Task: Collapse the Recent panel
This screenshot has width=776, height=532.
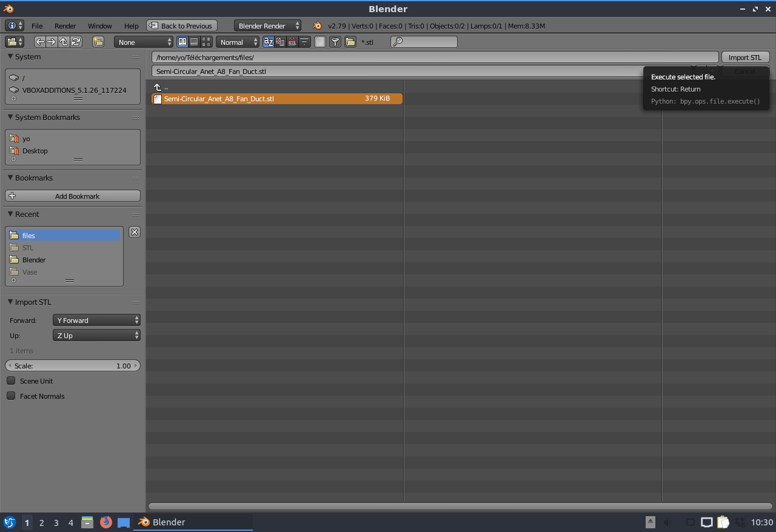Action: point(10,214)
